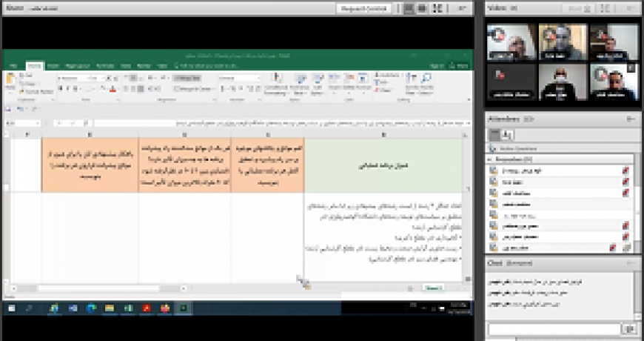
Task: Open Attendees pod options menu
Action: pos(631,119)
